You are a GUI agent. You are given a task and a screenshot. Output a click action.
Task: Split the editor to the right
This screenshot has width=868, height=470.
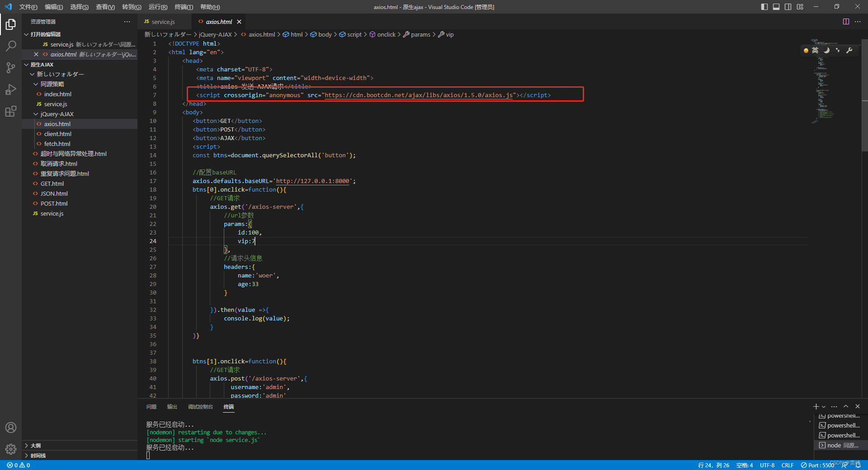pos(846,22)
